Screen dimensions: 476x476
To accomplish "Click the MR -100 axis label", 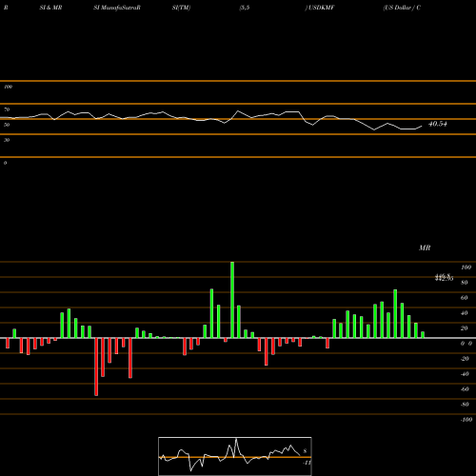I will click(466, 420).
